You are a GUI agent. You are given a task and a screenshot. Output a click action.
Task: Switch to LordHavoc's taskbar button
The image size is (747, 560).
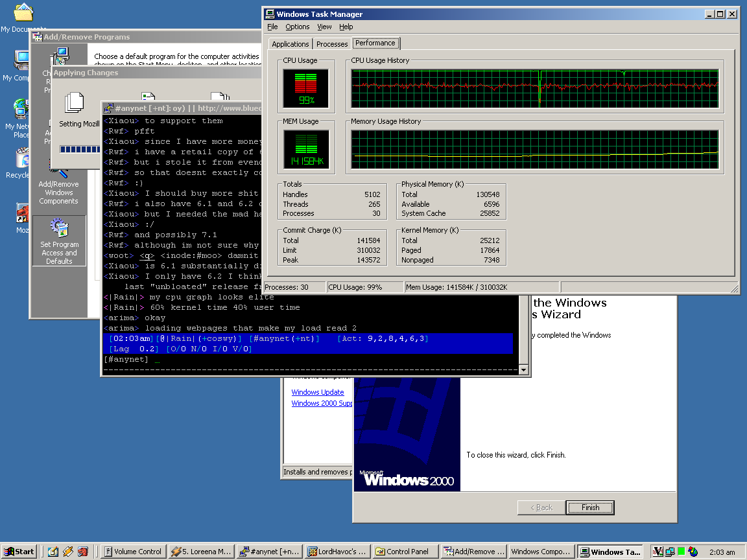click(x=338, y=552)
